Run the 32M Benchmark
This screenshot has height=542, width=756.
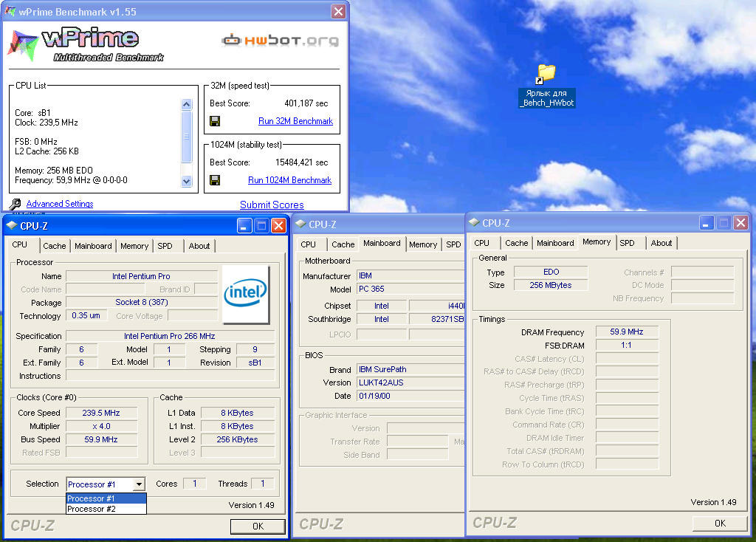[295, 121]
